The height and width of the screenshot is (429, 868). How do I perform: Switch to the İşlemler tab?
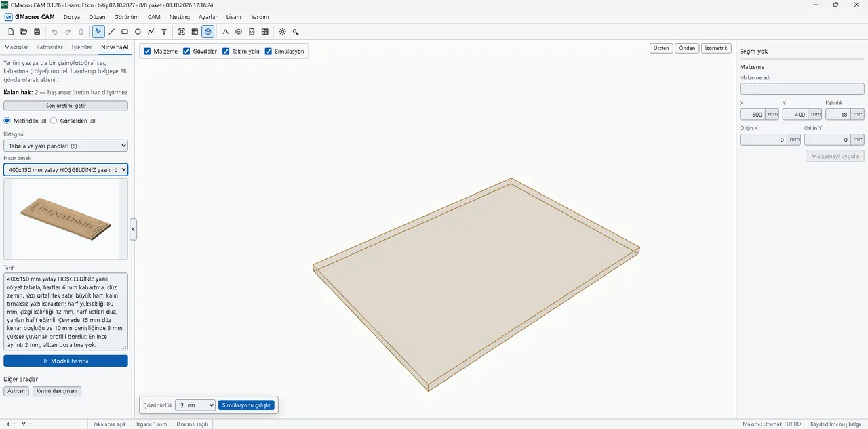82,47
